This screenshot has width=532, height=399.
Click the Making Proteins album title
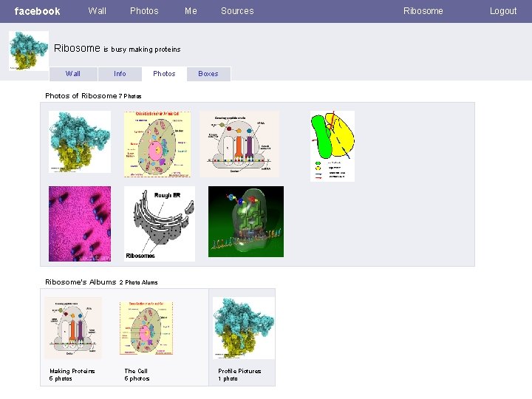tap(72, 371)
